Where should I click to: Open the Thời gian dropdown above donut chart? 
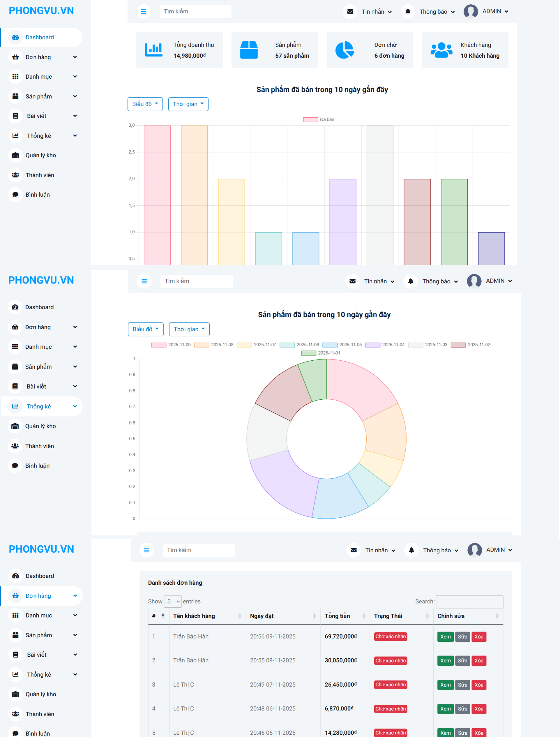pos(189,329)
